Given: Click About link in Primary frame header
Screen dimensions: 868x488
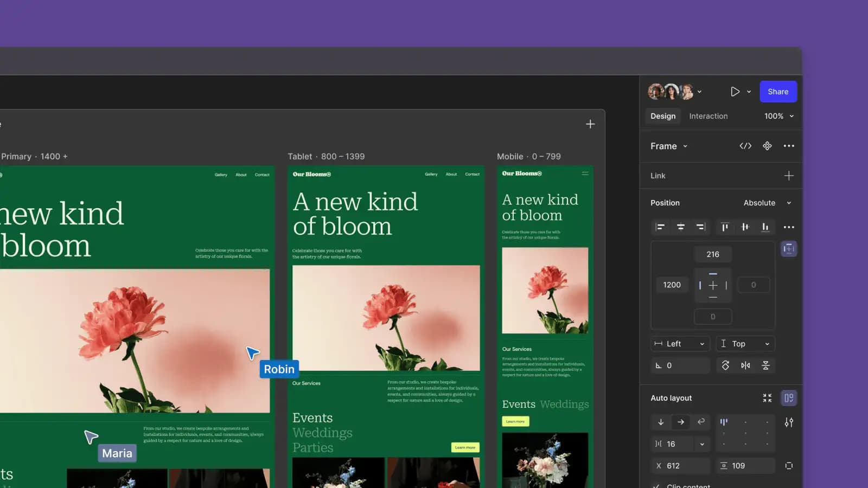Looking at the screenshot, I should pos(241,175).
